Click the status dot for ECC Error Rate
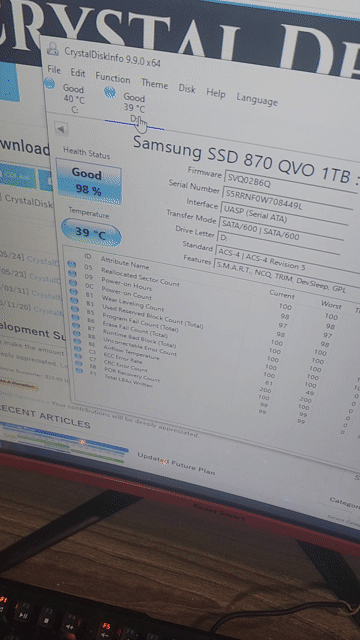 point(78,349)
